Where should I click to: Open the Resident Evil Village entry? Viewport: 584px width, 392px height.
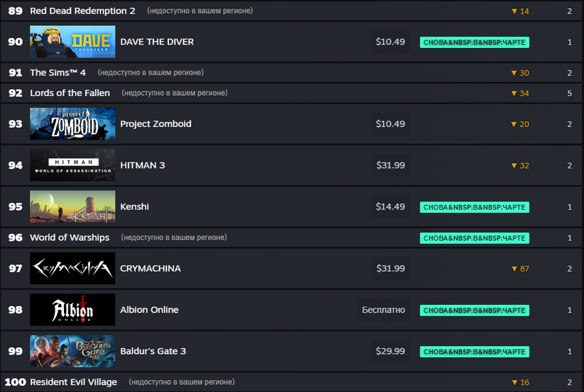(73, 382)
